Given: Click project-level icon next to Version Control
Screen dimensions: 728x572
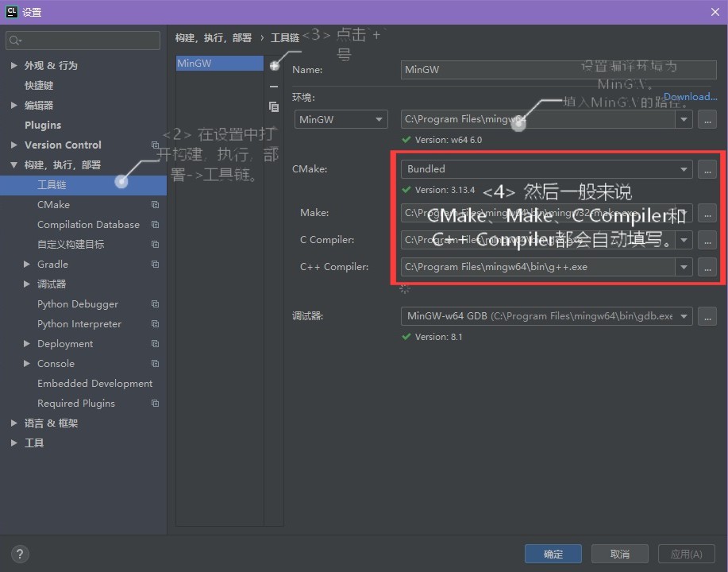Looking at the screenshot, I should [x=155, y=145].
